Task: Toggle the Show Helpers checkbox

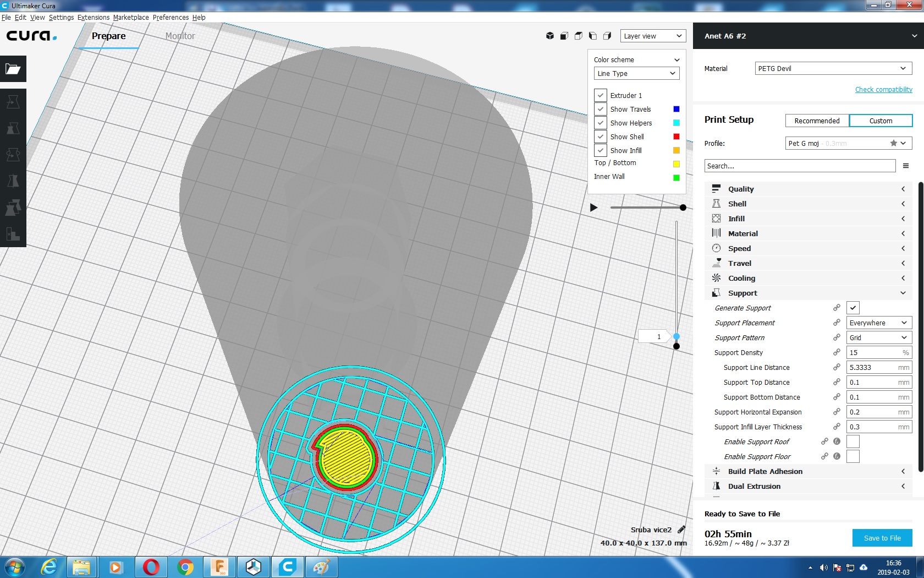Action: click(601, 123)
